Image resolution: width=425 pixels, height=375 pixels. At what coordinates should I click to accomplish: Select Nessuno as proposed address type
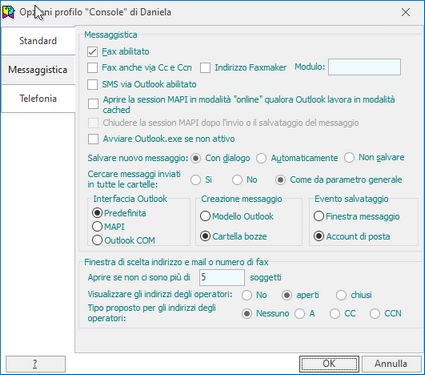click(x=247, y=314)
